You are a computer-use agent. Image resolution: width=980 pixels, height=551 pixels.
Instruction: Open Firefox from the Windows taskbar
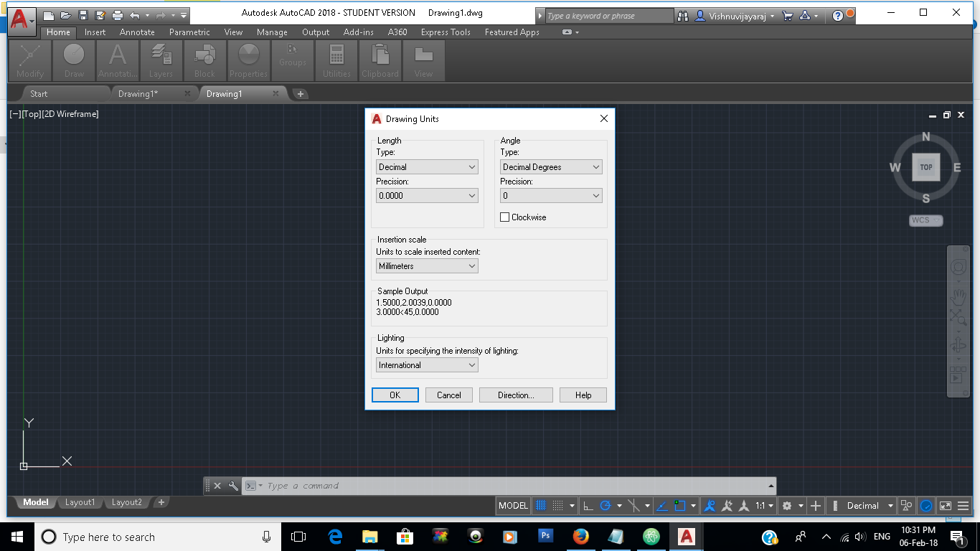(581, 537)
